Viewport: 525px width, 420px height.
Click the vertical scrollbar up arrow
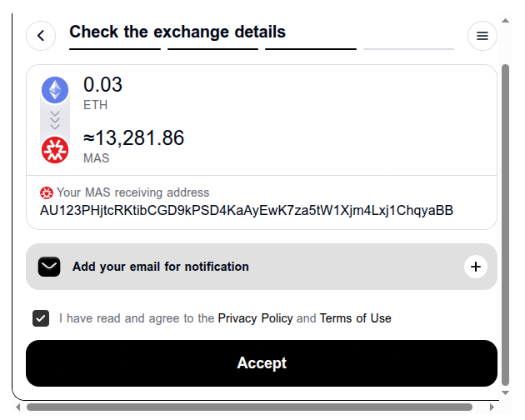click(505, 21)
